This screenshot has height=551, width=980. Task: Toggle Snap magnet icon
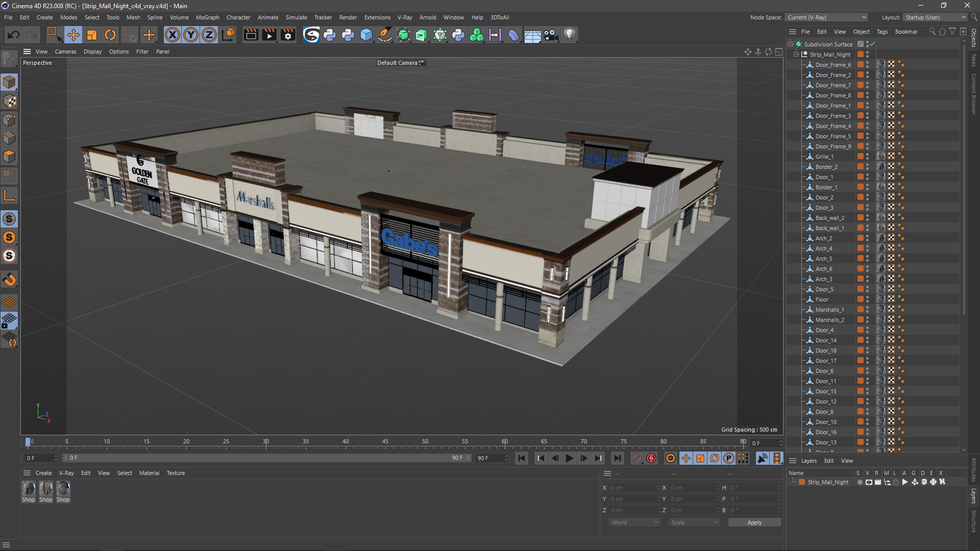10,280
